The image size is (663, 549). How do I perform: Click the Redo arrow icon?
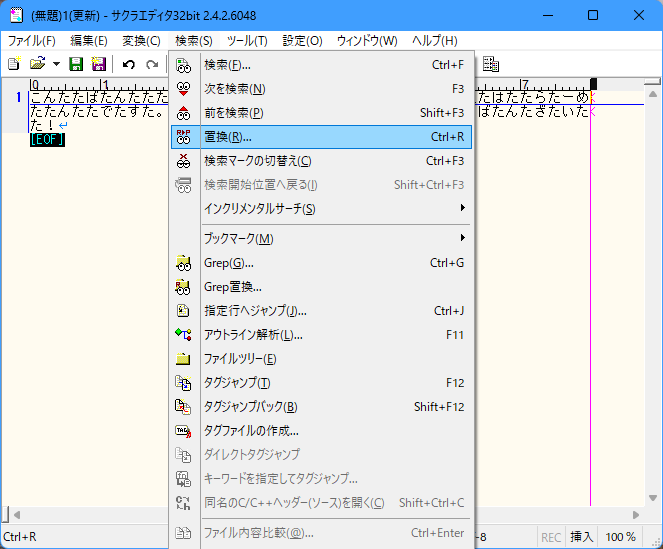[x=152, y=64]
